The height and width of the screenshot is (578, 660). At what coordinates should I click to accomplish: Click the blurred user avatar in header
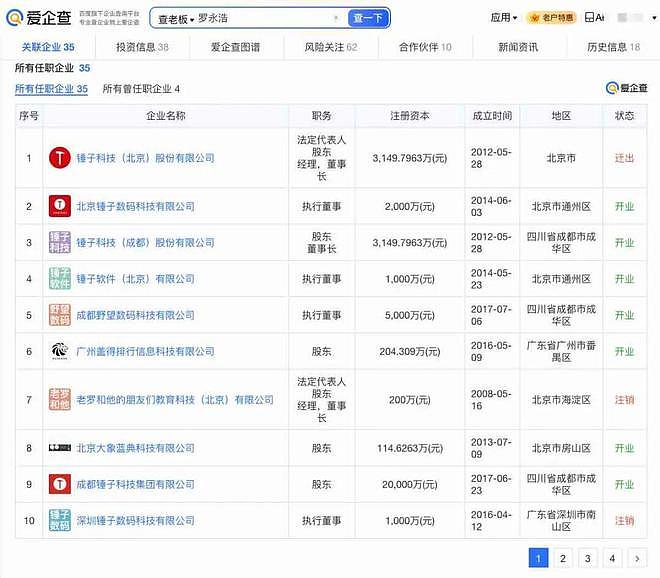pos(630,18)
